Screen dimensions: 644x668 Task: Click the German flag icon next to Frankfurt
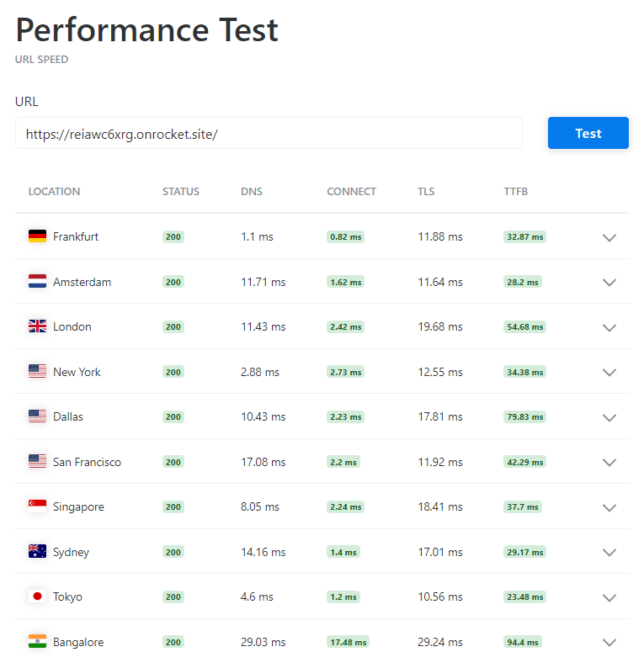[37, 236]
